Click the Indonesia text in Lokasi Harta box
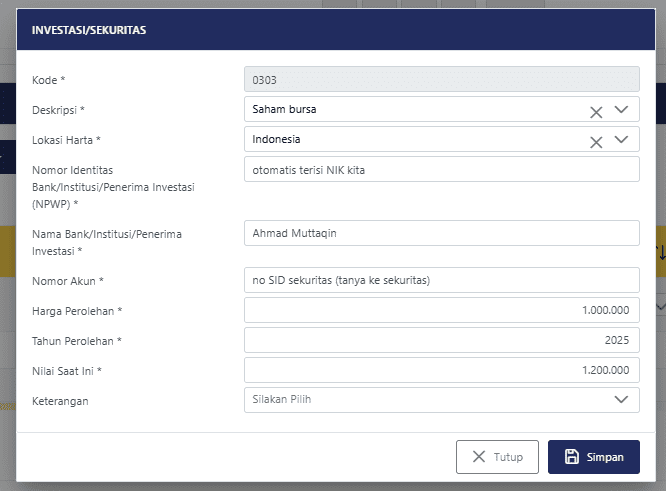666x491 pixels. (276, 139)
